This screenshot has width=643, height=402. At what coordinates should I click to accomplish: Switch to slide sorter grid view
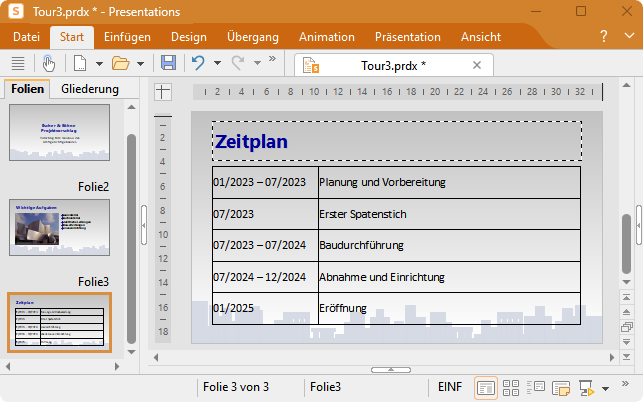[511, 387]
